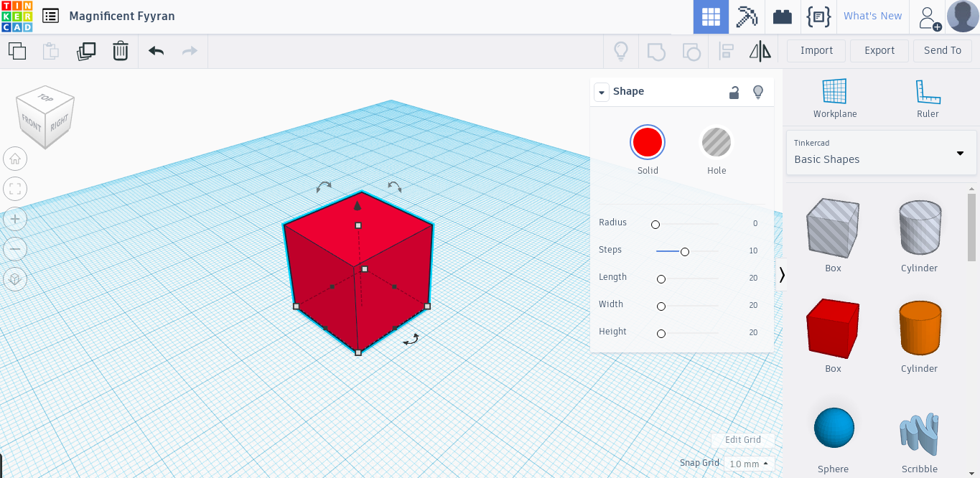Click the Copy icon
Screen dimensions: 980x478
pos(17,51)
